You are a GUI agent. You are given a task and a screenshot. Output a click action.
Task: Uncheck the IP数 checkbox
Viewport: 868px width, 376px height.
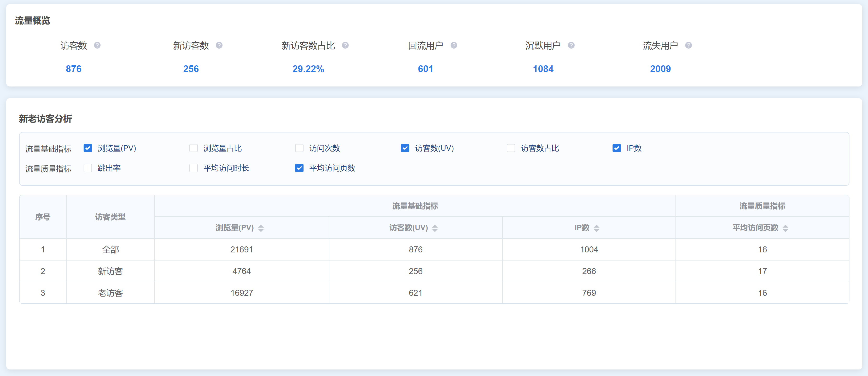(x=617, y=148)
